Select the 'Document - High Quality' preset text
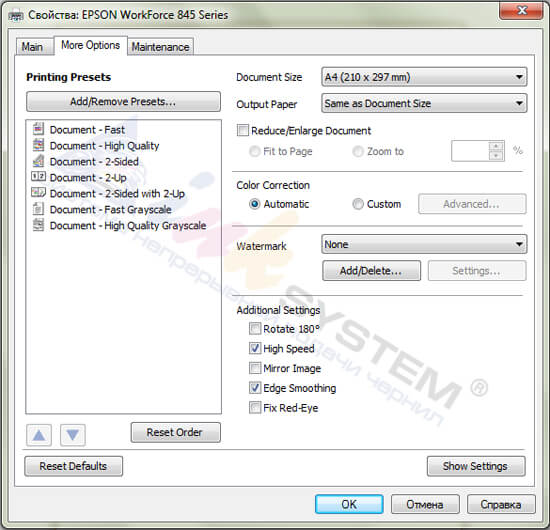The height and width of the screenshot is (530, 550). pyautogui.click(x=105, y=146)
